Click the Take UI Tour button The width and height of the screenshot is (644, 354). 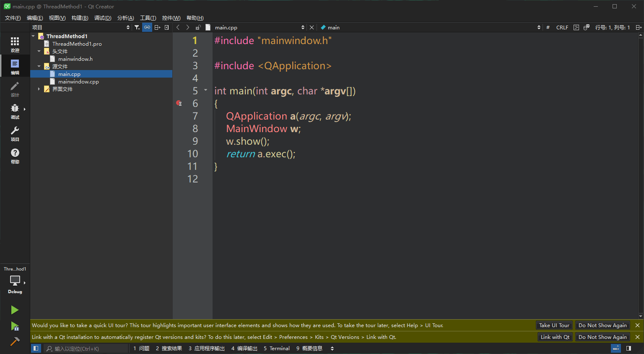[553, 325]
